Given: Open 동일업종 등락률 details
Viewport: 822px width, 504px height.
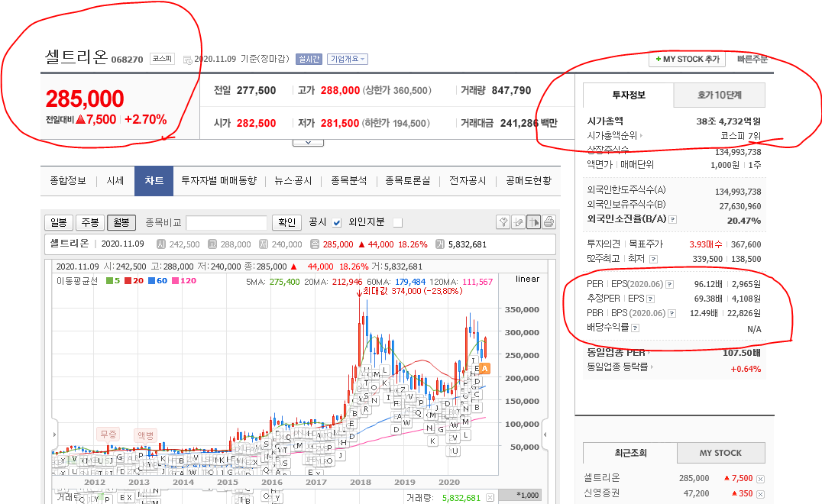Looking at the screenshot, I should [620, 367].
